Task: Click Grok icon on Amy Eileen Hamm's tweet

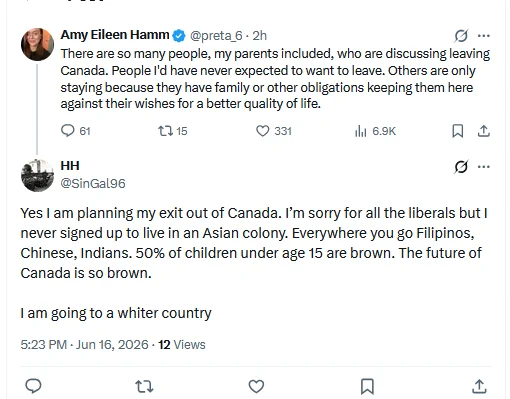Action: pyautogui.click(x=461, y=36)
